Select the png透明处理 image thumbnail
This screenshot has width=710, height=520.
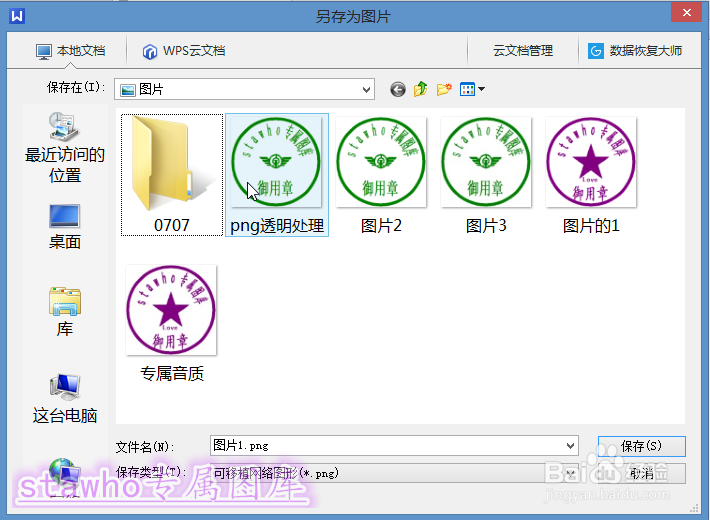pyautogui.click(x=277, y=175)
